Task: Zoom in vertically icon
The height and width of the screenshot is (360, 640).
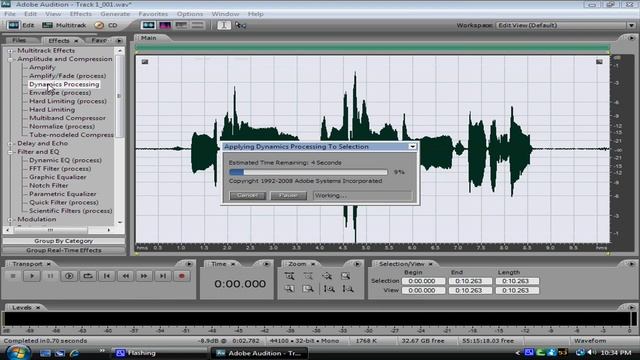Action: (x=329, y=289)
